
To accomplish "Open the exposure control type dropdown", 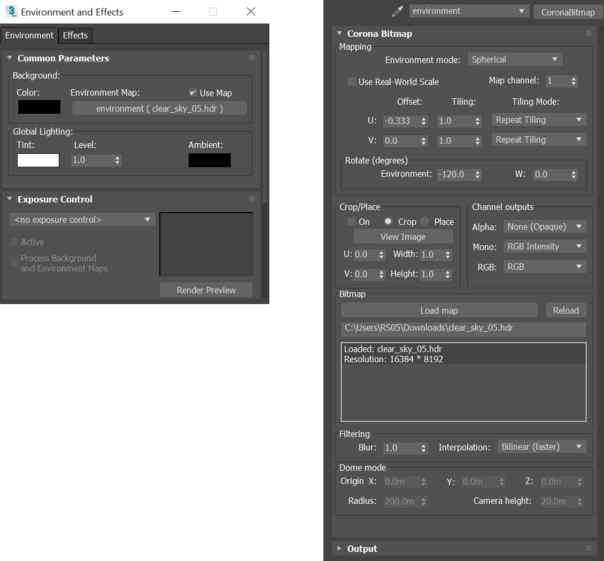I will point(82,219).
